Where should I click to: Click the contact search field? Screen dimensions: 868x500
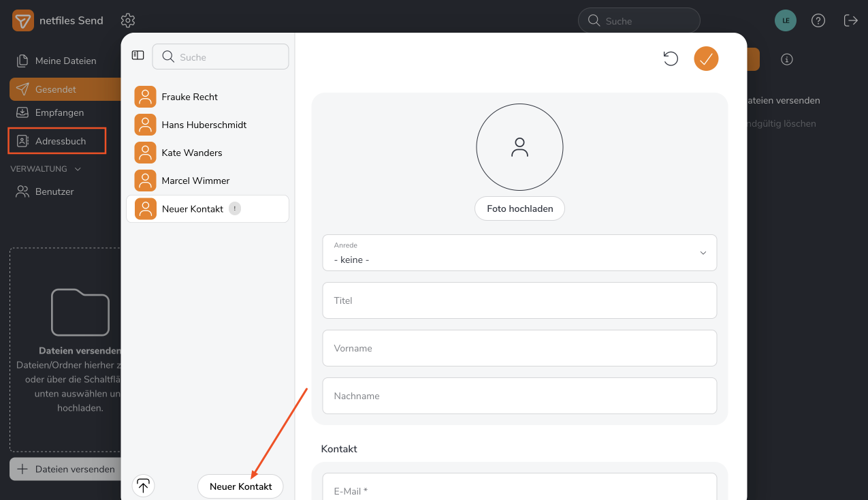point(221,57)
